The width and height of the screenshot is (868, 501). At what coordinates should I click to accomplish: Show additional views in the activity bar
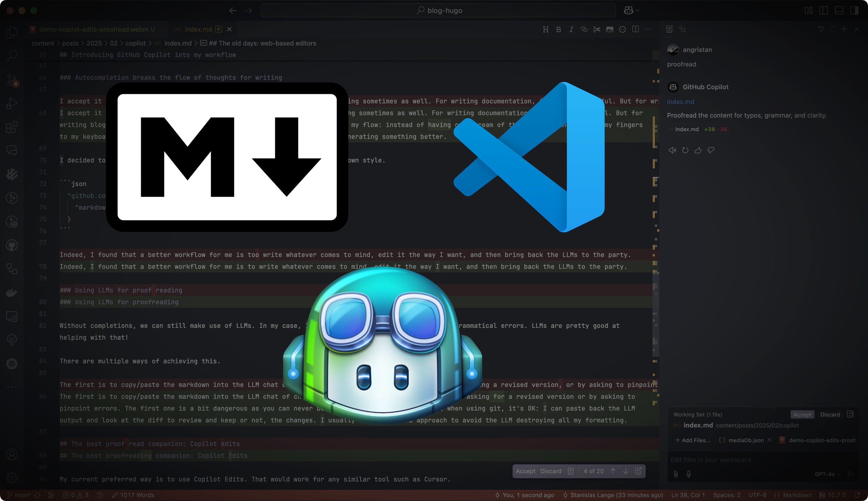[x=12, y=387]
